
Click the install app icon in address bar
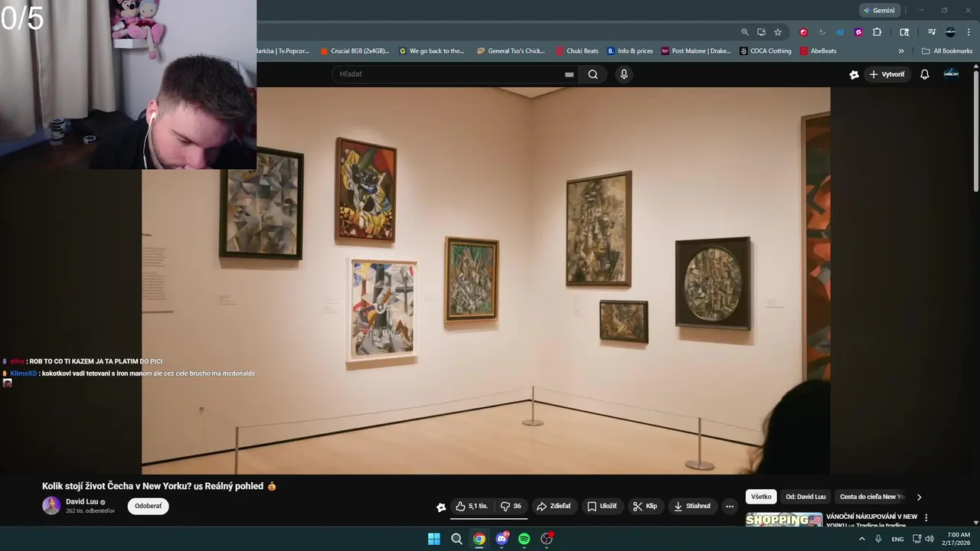click(761, 32)
